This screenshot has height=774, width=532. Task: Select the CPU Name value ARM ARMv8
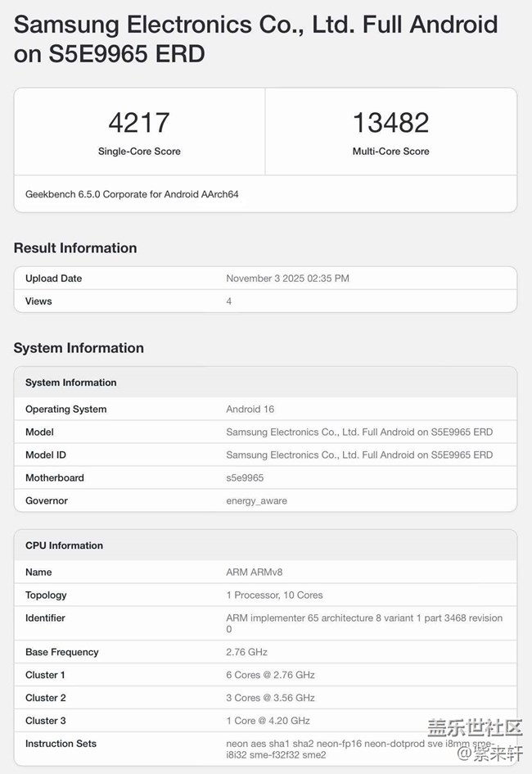coord(254,573)
